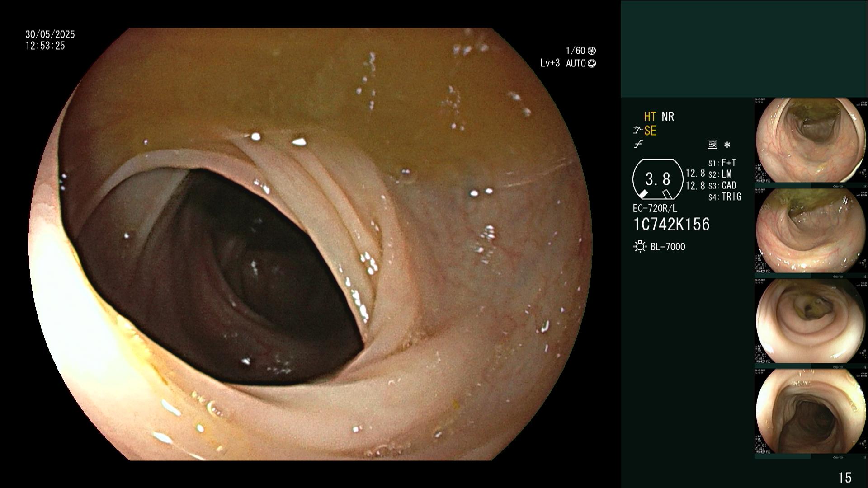Click the date 30/05/2025
The image size is (868, 488).
pos(50,34)
